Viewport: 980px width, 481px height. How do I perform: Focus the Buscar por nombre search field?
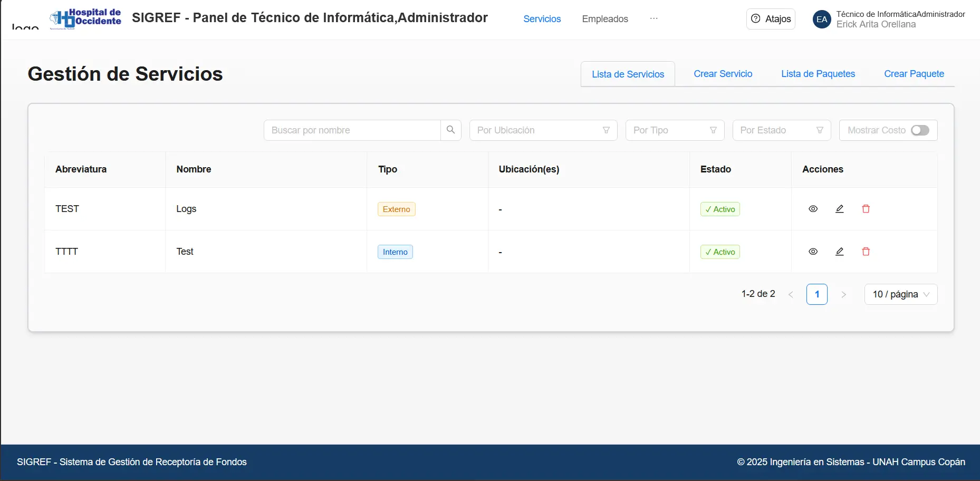coord(352,130)
